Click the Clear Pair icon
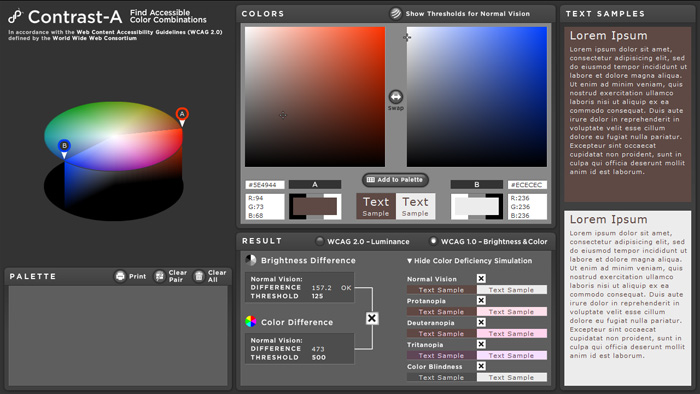700x394 pixels. (159, 277)
